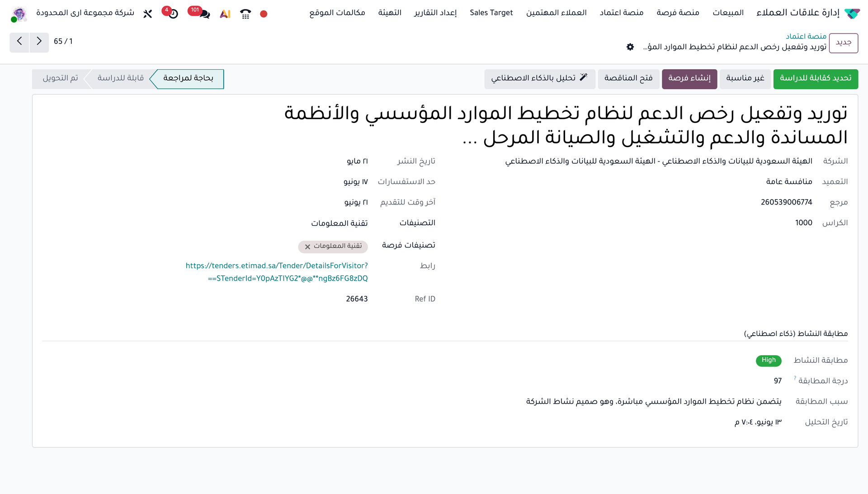Open Sales Target menu
The height and width of the screenshot is (494, 868).
pos(491,13)
